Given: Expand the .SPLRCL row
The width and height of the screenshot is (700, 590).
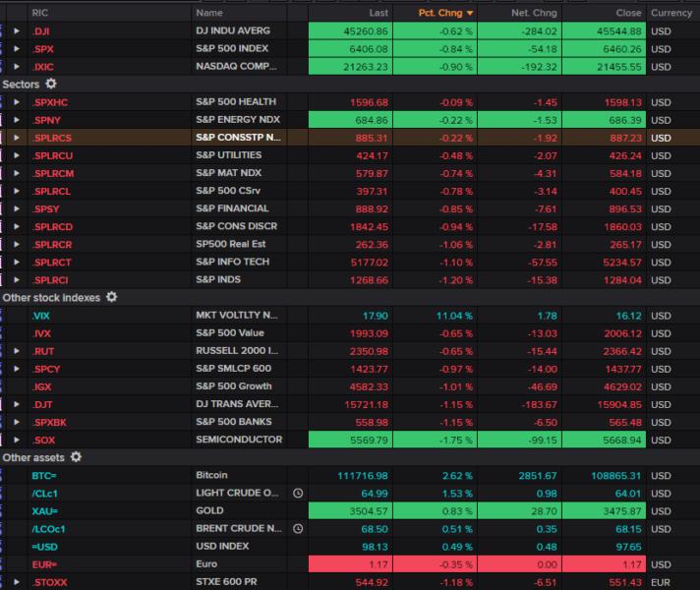Looking at the screenshot, I should point(17,191).
